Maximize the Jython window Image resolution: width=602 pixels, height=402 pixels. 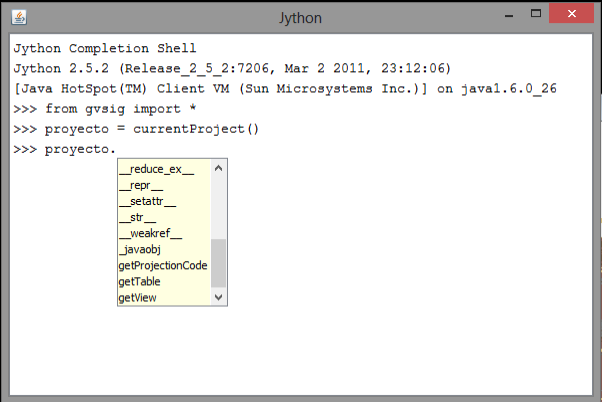point(535,16)
